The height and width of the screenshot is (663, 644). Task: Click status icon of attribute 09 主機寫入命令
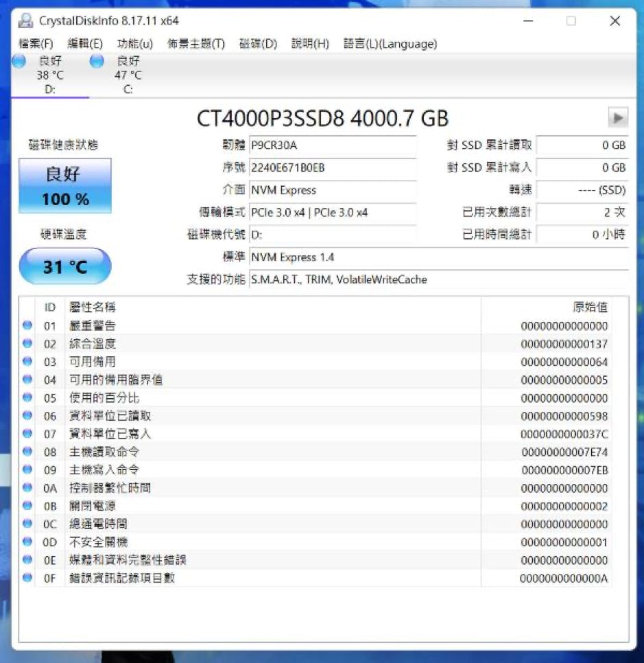pyautogui.click(x=27, y=469)
